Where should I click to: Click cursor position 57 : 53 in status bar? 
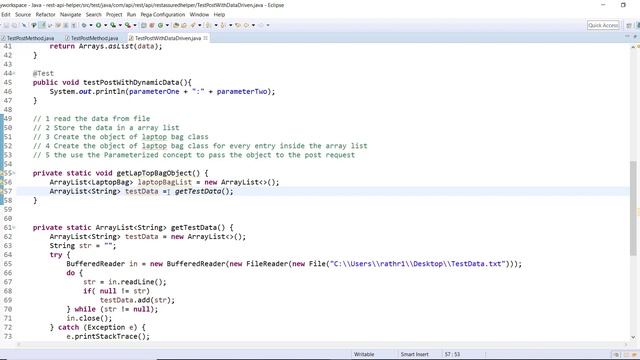pos(452,354)
